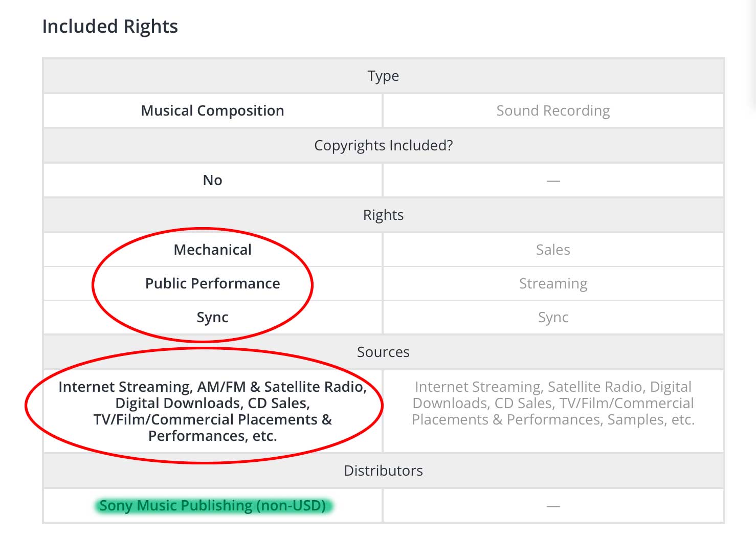Click the Distributors header row
The width and height of the screenshot is (756, 536).
point(383,471)
